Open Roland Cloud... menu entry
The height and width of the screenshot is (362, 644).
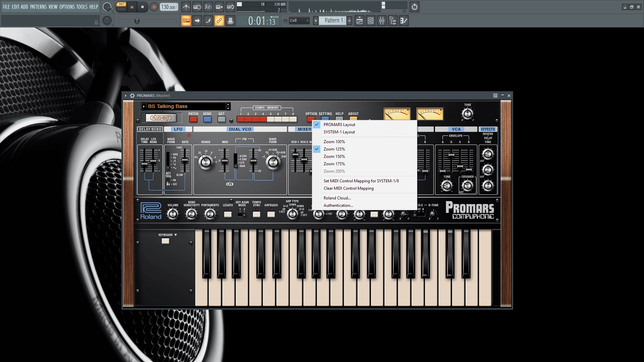coord(364,198)
